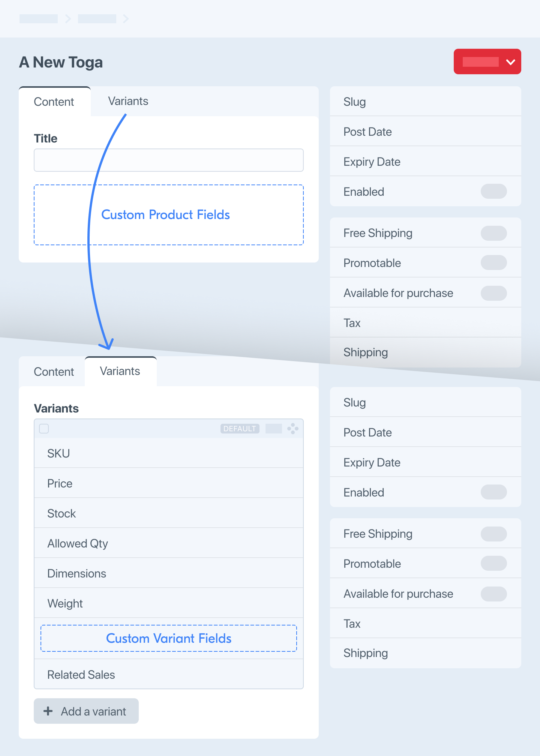
Task: Check the variant selection checkbox
Action: point(44,428)
